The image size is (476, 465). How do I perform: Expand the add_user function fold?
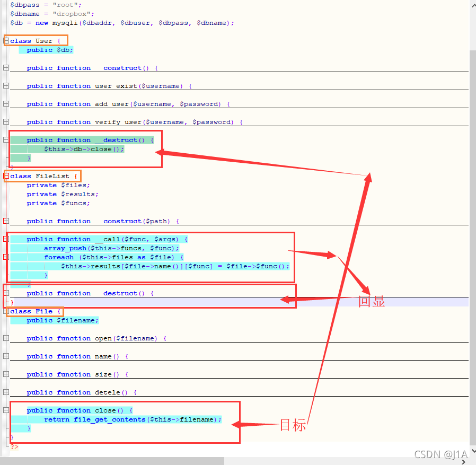(6, 103)
